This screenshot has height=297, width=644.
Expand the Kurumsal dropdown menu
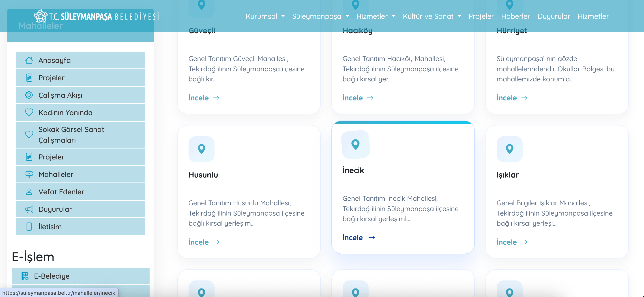(265, 16)
